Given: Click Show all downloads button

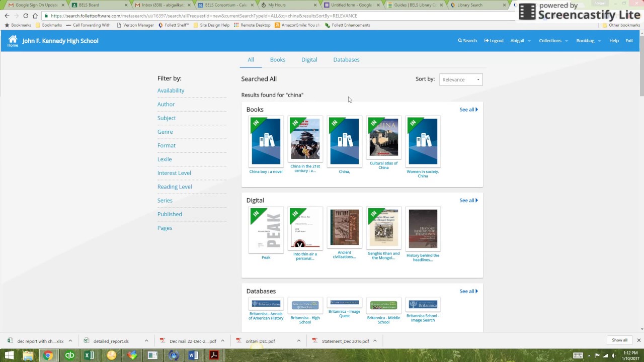Looking at the screenshot, I should (619, 340).
